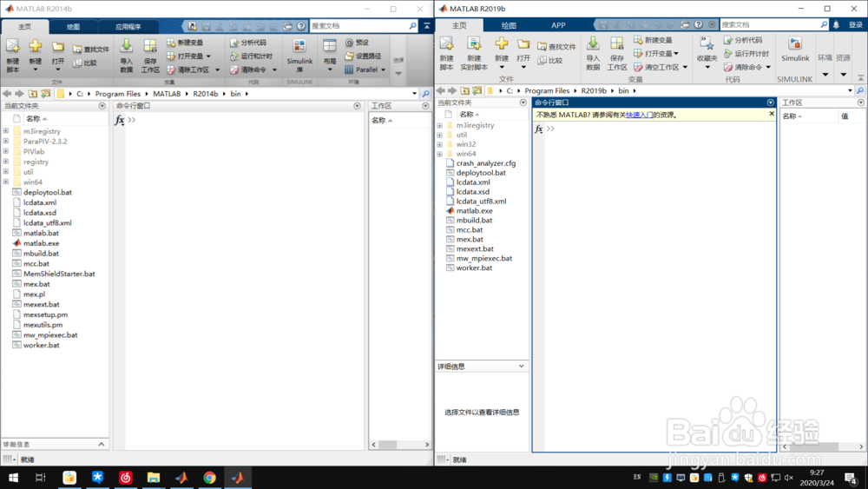Click Search Documentation field in R2014b
The height and width of the screenshot is (489, 868).
(358, 26)
